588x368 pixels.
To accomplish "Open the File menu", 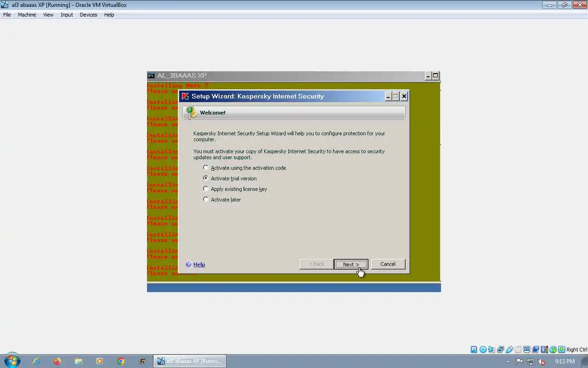I will click(7, 15).
